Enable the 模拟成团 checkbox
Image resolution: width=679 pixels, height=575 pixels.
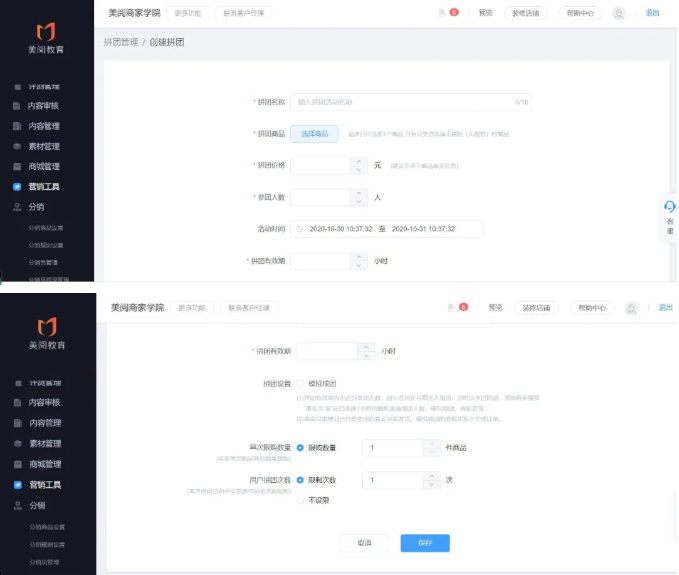(301, 383)
